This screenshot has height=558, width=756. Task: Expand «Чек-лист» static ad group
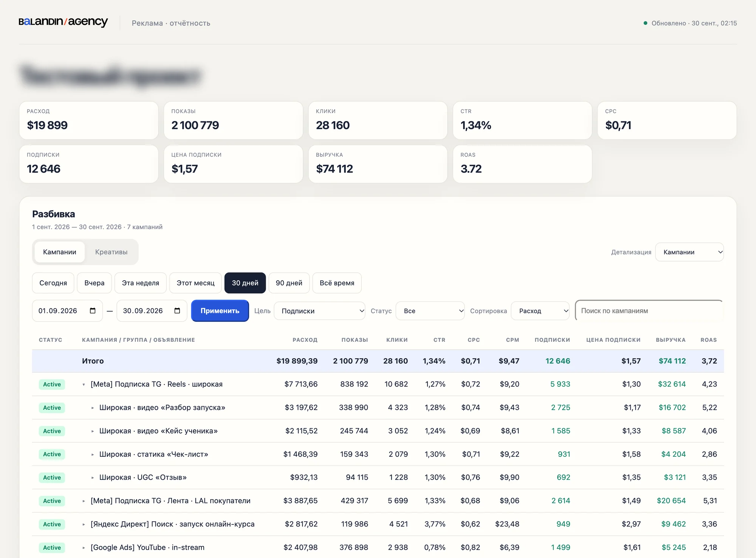(x=93, y=454)
